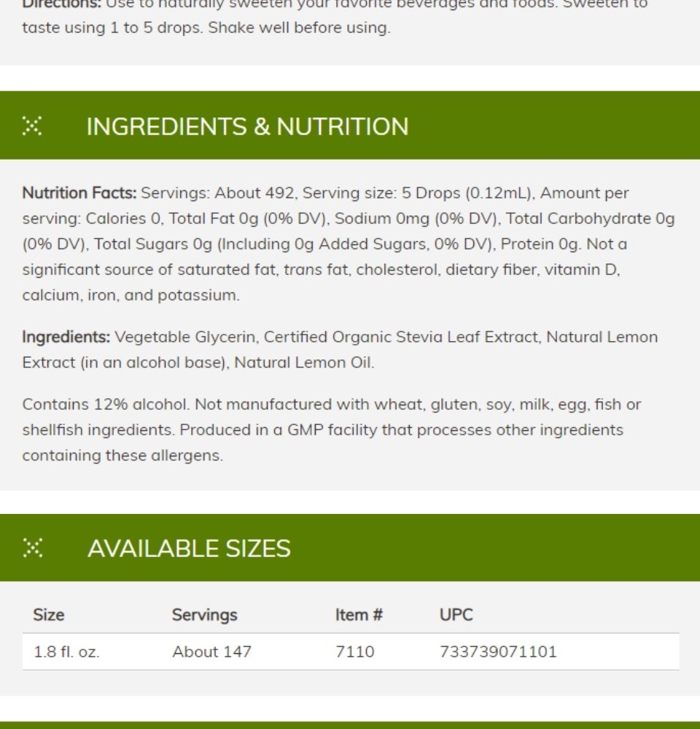Click the Available Sizes section icon
Viewport: 700px width, 729px height.
click(x=32, y=547)
